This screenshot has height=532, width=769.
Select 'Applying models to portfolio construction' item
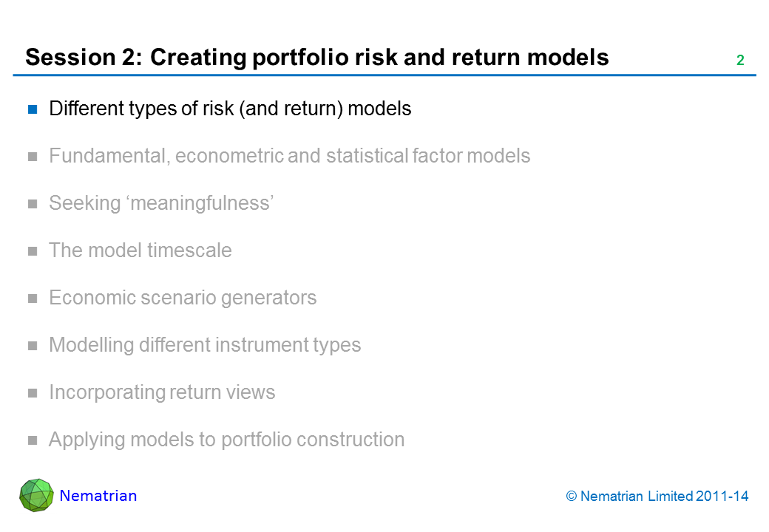pyautogui.click(x=226, y=440)
